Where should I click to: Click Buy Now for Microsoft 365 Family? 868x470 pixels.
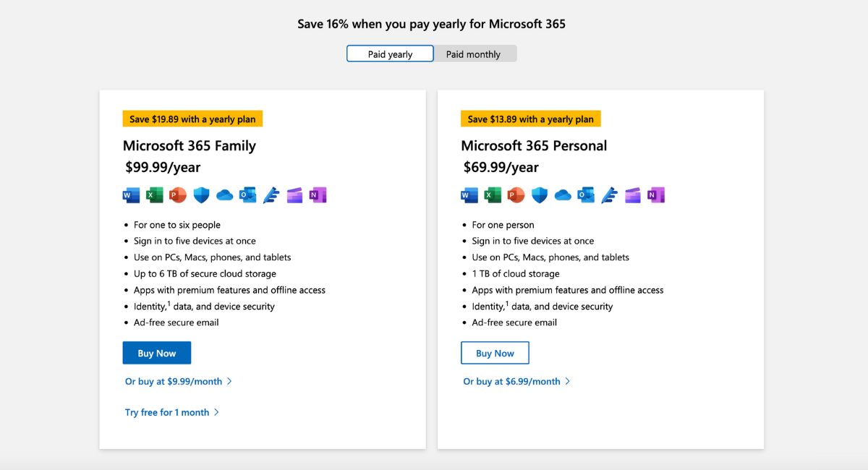coord(156,353)
